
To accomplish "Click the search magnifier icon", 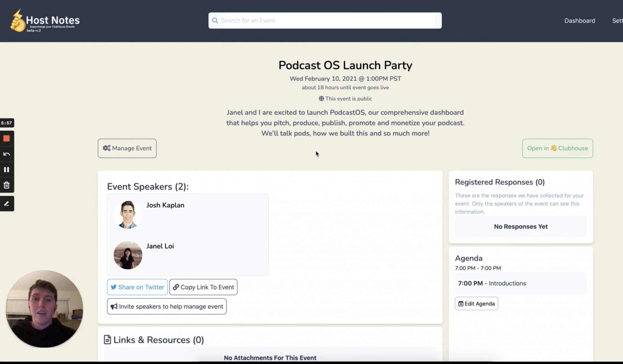I will click(215, 20).
